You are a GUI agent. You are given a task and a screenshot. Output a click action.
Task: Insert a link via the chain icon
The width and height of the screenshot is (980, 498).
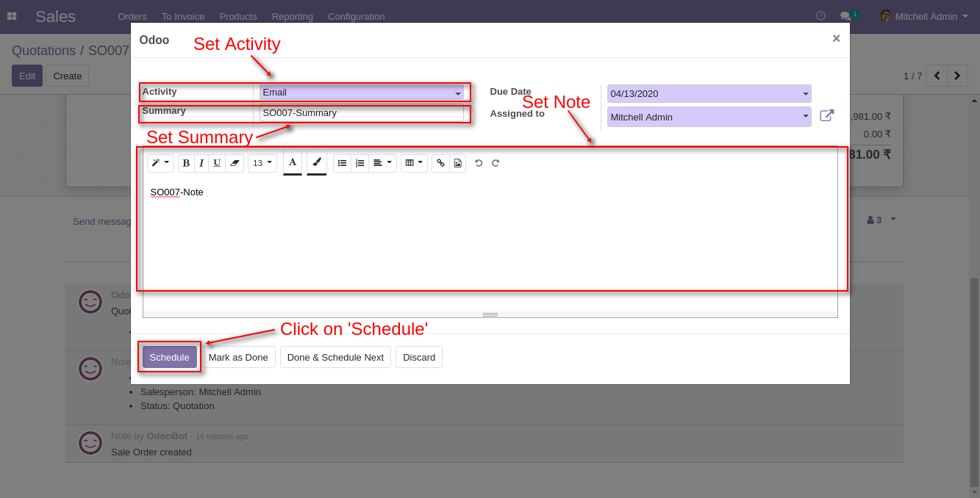[441, 162]
